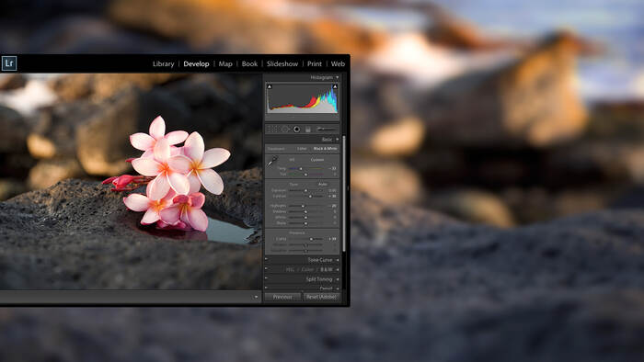Click the right panel vertical scrollbar
644x362 pixels.
pos(344,194)
